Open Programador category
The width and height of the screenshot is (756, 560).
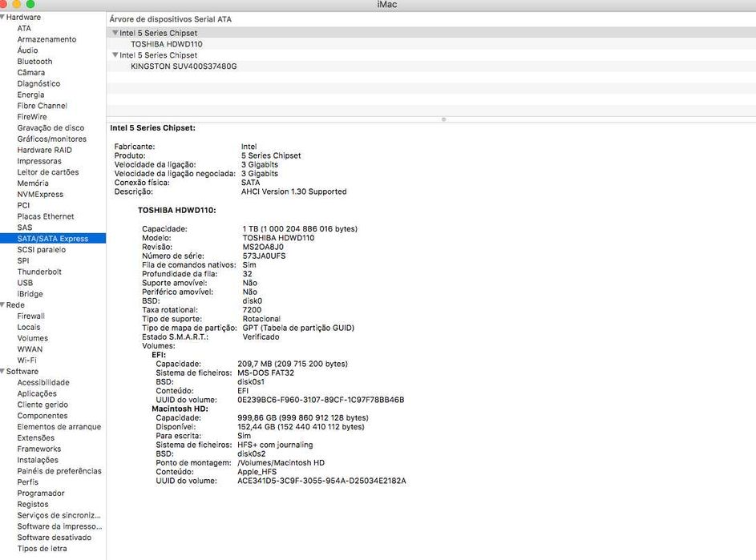[x=41, y=494]
